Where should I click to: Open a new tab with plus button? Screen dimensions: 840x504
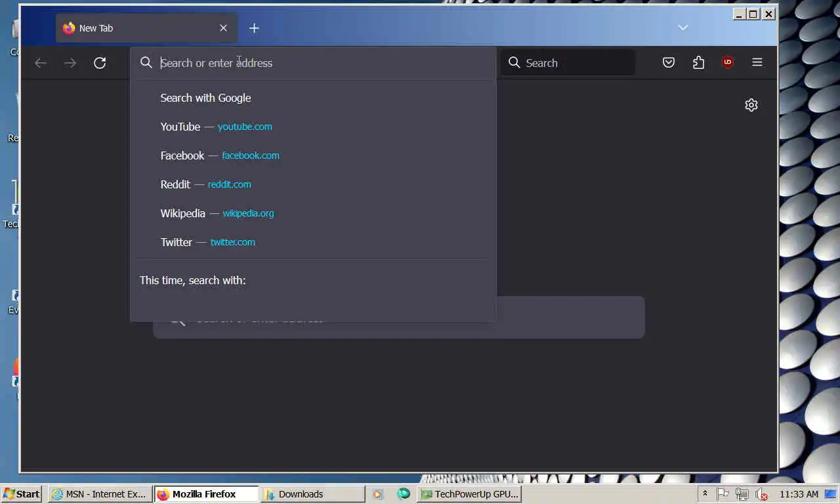[254, 28]
